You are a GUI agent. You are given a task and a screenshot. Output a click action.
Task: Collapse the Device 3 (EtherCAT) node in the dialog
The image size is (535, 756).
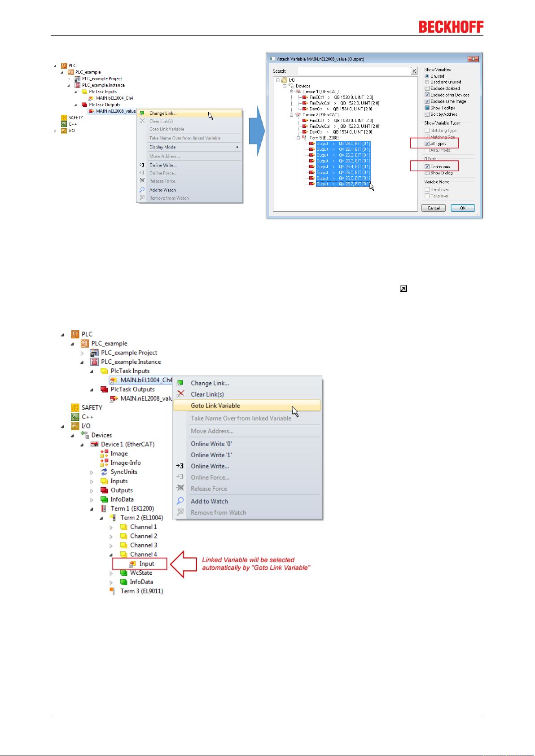point(291,115)
